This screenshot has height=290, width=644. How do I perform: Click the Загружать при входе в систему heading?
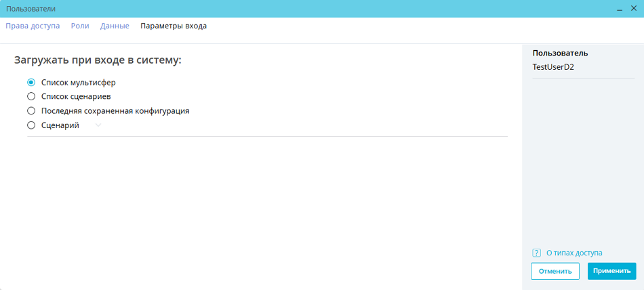98,60
